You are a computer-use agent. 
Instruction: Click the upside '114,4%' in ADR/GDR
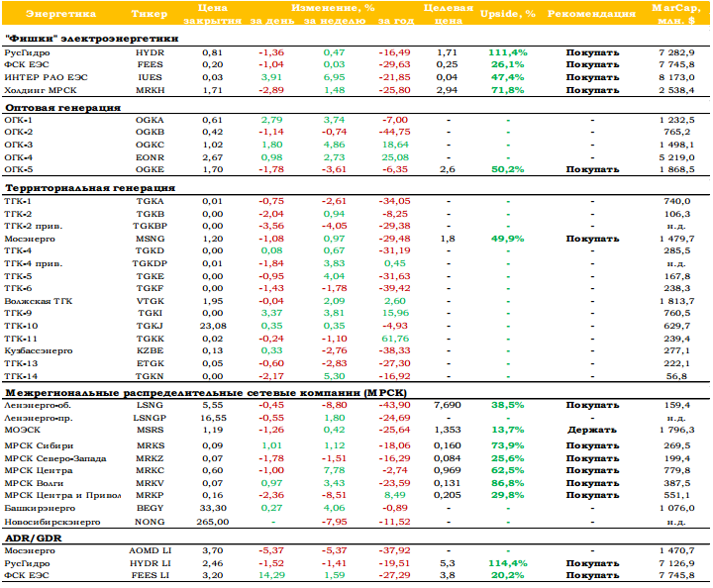point(507,563)
